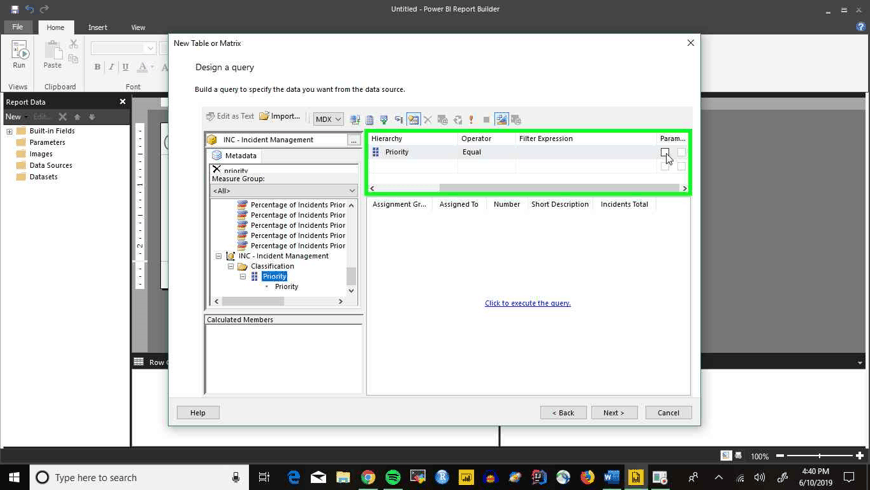Screen dimensions: 872x492
Task: Click the Save icon in title bar
Action: (14, 9)
